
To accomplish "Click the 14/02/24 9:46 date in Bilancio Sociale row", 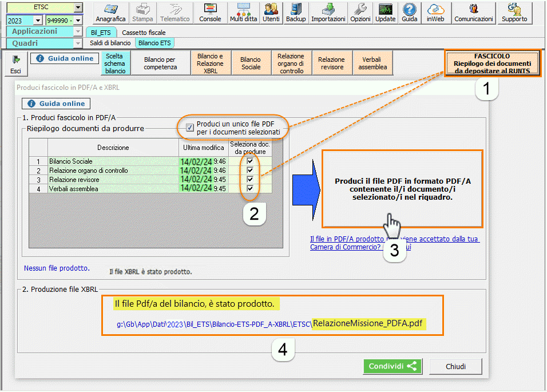I will (203, 161).
